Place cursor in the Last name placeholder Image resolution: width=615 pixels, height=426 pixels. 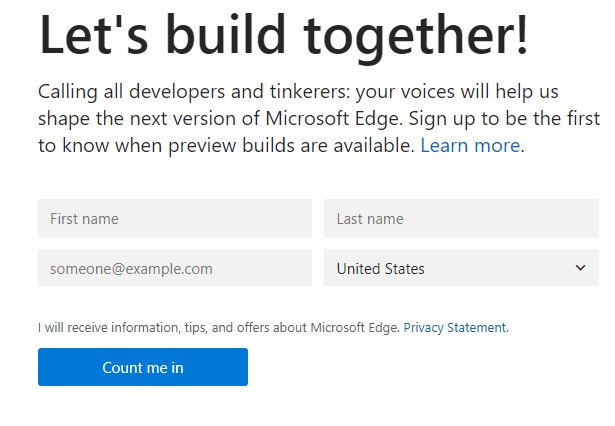(x=370, y=218)
